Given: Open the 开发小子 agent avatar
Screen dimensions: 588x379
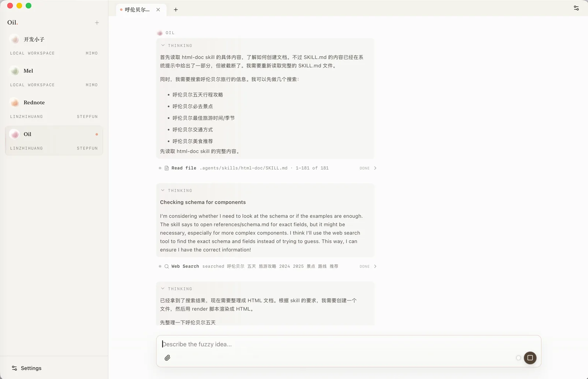Looking at the screenshot, I should [x=15, y=39].
